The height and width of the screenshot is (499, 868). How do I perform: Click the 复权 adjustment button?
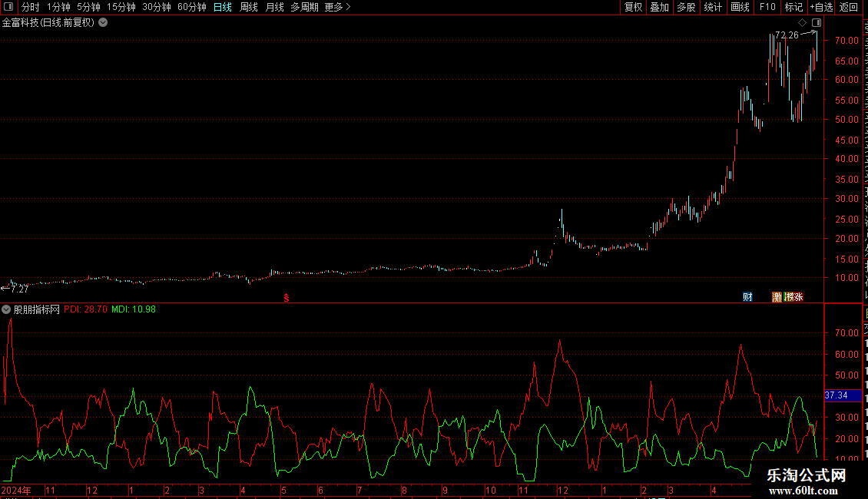point(633,7)
